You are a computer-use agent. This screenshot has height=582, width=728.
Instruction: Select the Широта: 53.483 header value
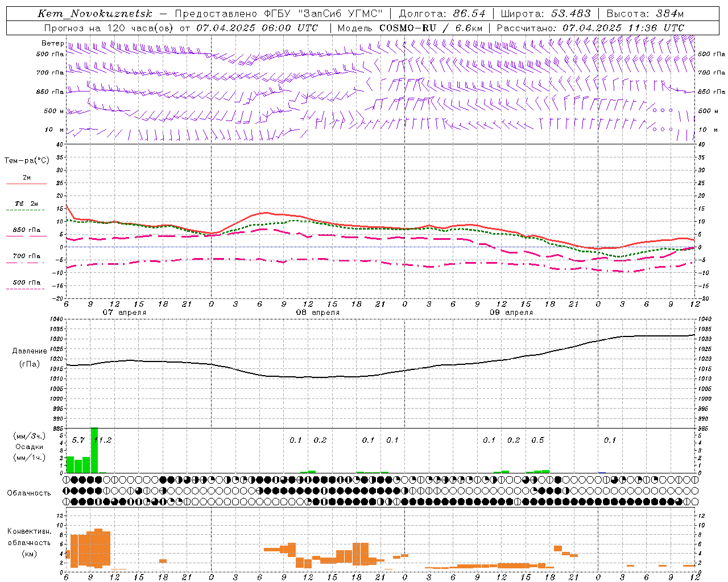pos(546,14)
